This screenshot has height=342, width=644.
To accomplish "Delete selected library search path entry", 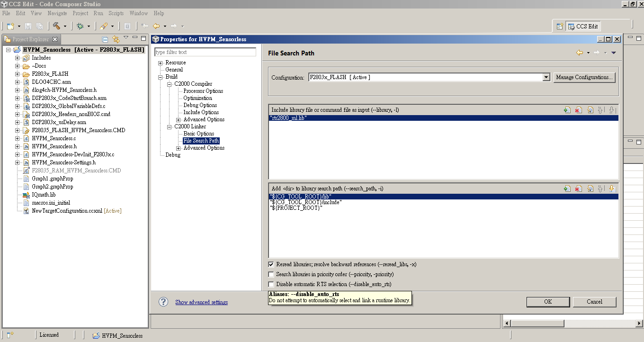I will (x=578, y=189).
